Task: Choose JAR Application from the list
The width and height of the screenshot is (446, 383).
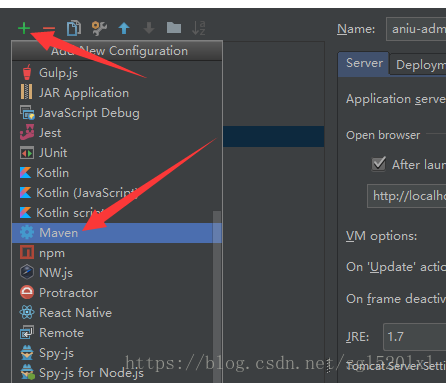Action: click(117, 93)
